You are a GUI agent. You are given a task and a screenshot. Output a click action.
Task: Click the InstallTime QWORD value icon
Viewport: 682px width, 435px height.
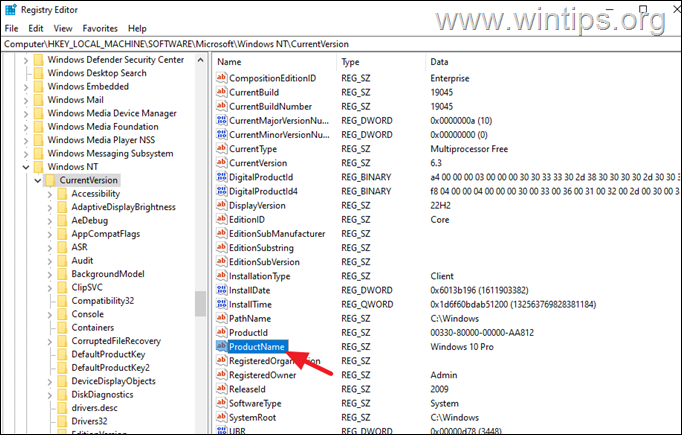(221, 304)
